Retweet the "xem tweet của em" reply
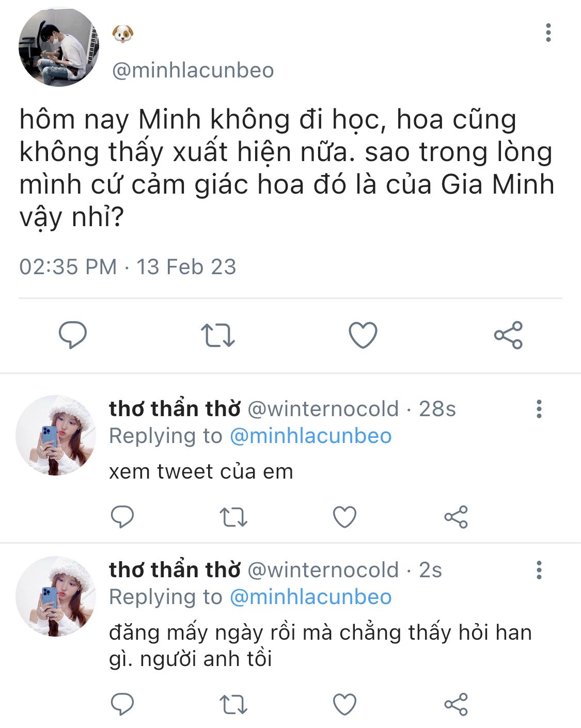The width and height of the screenshot is (581, 728). 233,517
